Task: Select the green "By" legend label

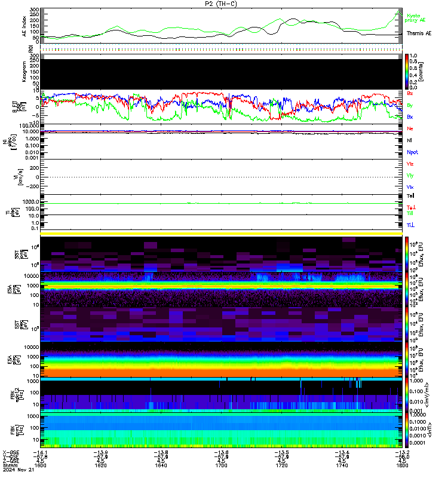Action: tap(410, 105)
